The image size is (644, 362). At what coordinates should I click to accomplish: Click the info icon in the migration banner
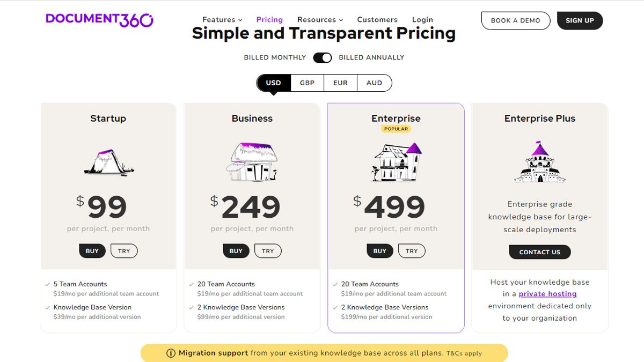tap(170, 353)
